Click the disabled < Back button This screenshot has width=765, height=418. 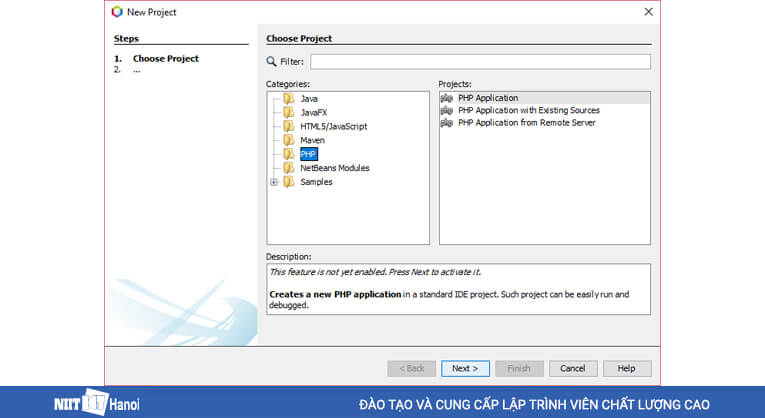point(412,368)
